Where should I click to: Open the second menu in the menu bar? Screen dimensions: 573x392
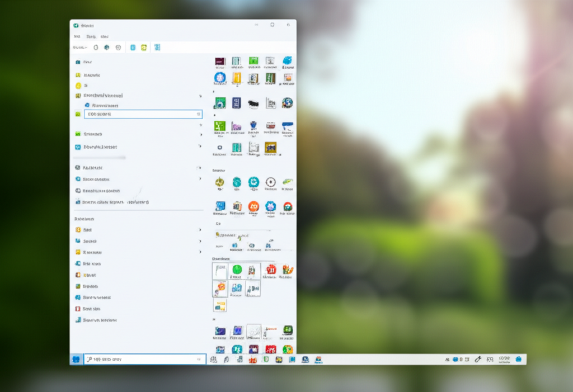tap(91, 36)
